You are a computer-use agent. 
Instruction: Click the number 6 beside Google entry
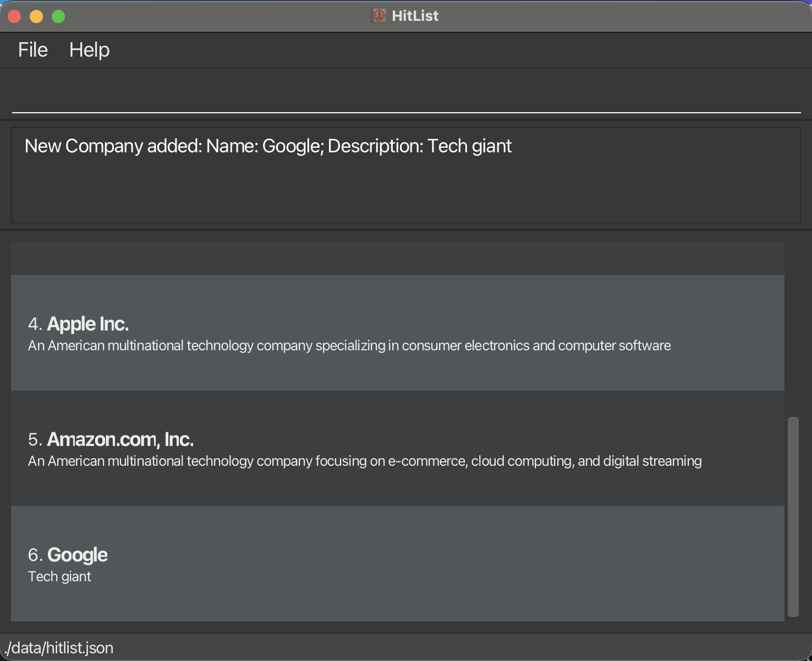click(x=34, y=555)
